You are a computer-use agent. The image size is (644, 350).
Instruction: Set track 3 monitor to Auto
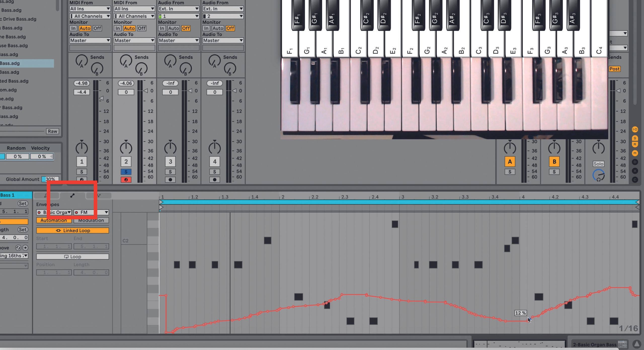pyautogui.click(x=174, y=28)
